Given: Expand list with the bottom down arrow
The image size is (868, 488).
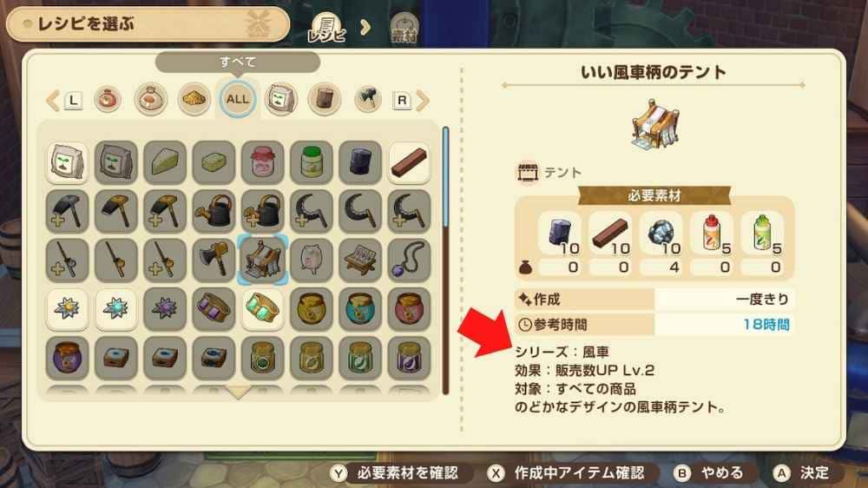Looking at the screenshot, I should coord(239,392).
